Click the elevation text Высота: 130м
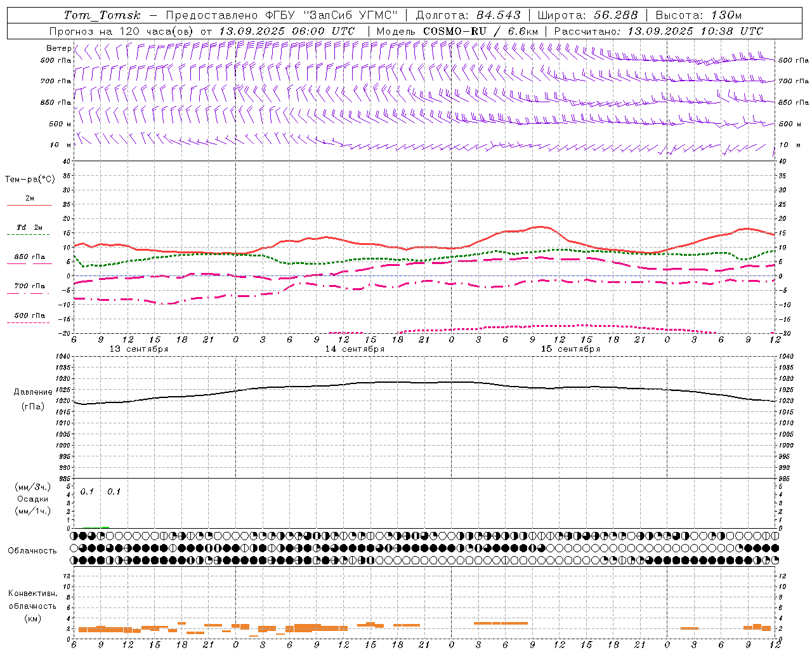Screen dimensions: 812x650 698,15
